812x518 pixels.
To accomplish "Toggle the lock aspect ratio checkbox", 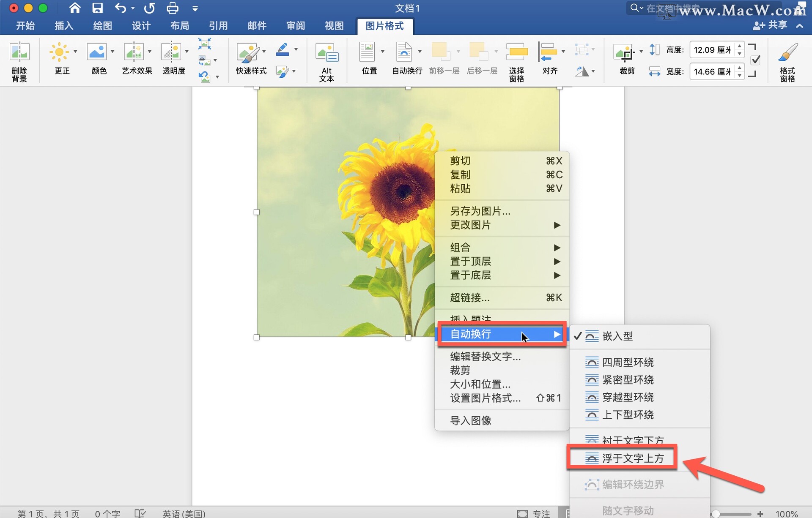I will tap(755, 60).
